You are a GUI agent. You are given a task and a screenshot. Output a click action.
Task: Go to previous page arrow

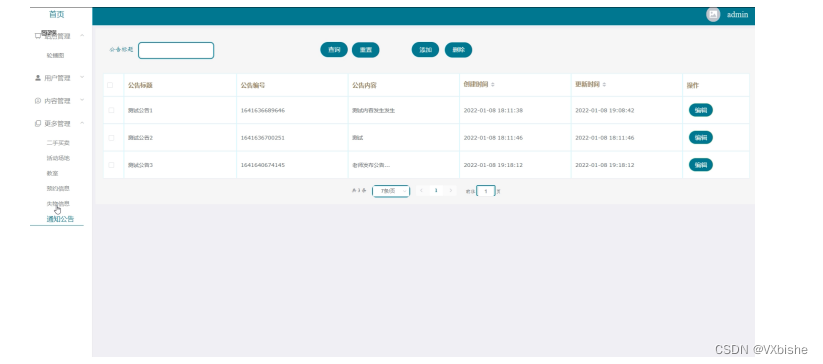pyautogui.click(x=421, y=191)
